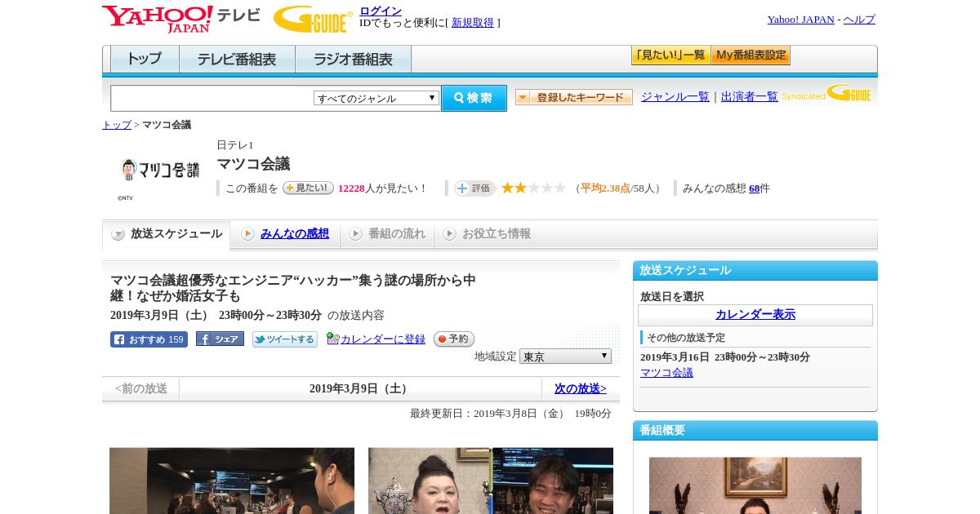Select the 放送スケジュール tab
Image resolution: width=980 pixels, height=514 pixels.
pyautogui.click(x=167, y=234)
